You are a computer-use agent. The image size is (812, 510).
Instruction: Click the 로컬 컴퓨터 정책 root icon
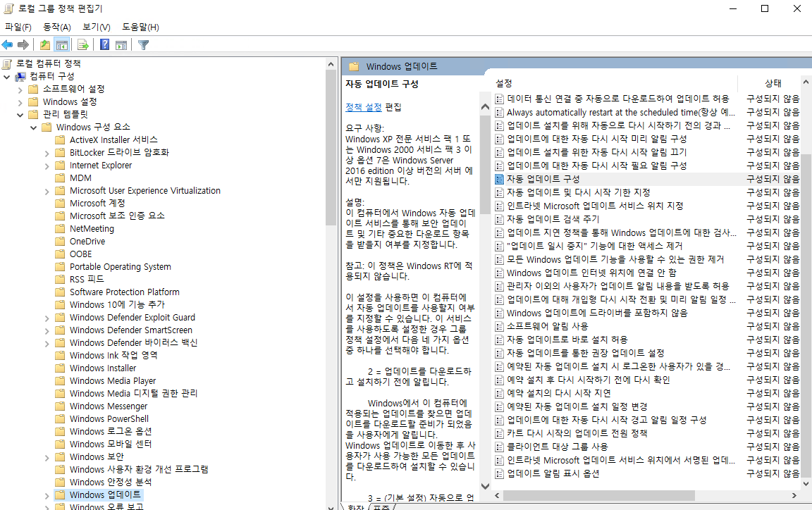coord(7,63)
